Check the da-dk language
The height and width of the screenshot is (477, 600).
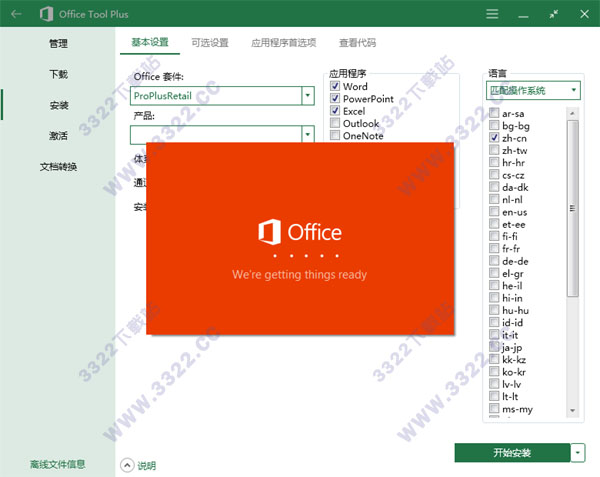(494, 187)
